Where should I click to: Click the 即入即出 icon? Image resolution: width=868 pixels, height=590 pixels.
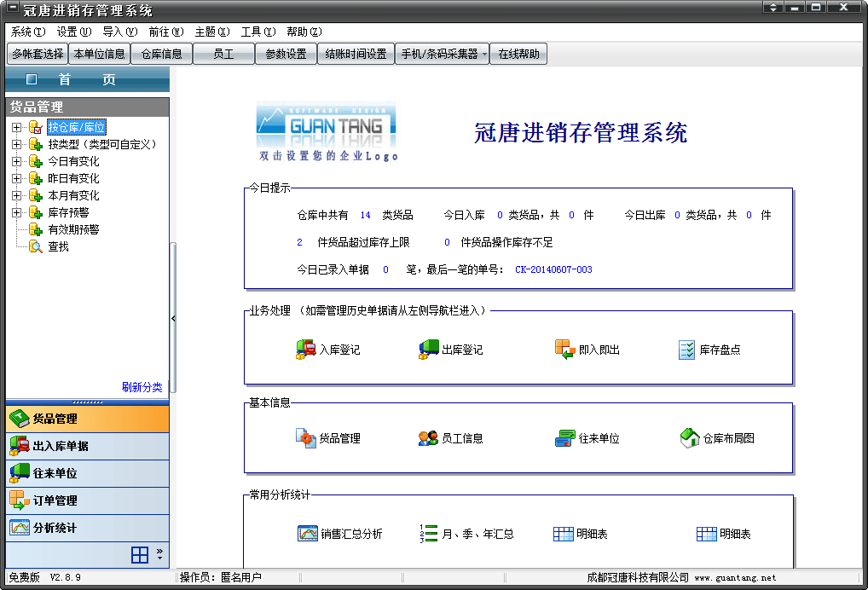pos(564,350)
